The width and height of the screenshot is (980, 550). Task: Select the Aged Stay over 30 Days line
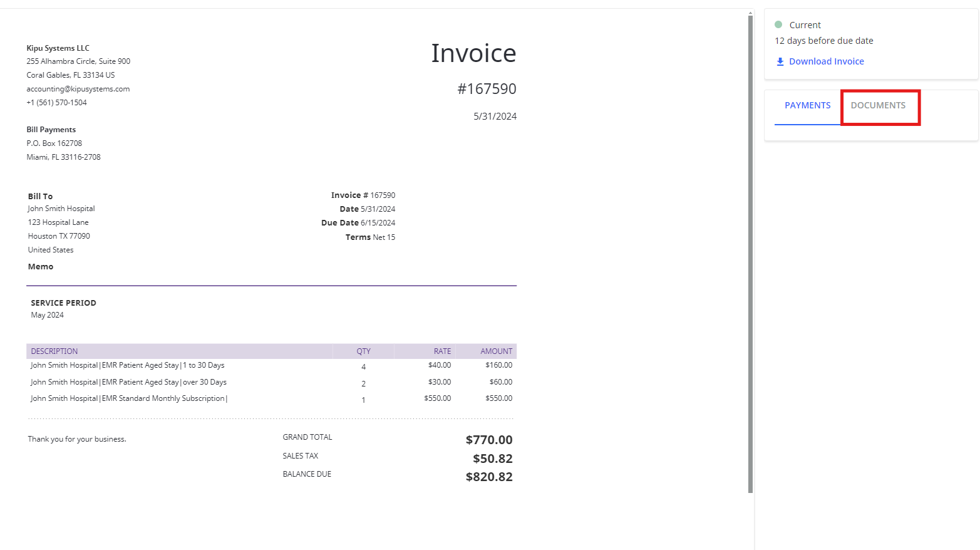(x=128, y=382)
